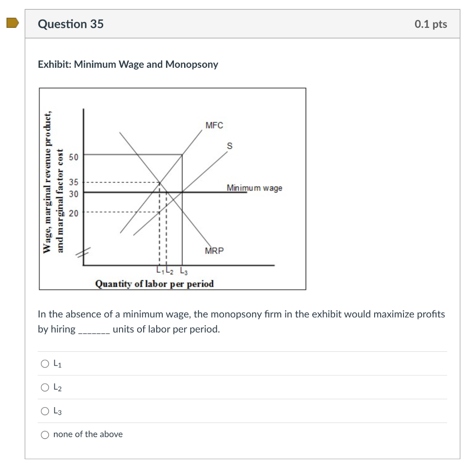Select the L3 answer radio button
This screenshot has height=468, width=476.
pyautogui.click(x=45, y=411)
